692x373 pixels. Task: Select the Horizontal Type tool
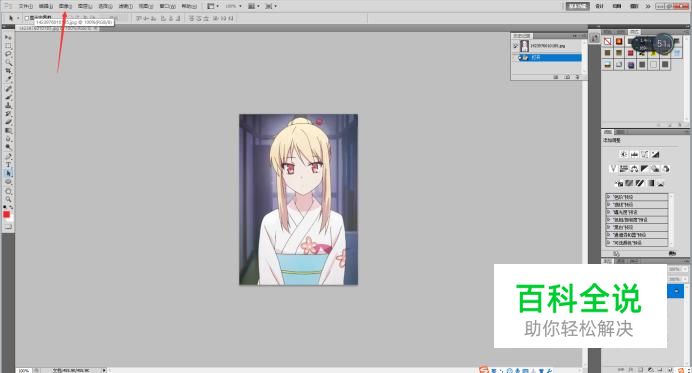pos(8,165)
